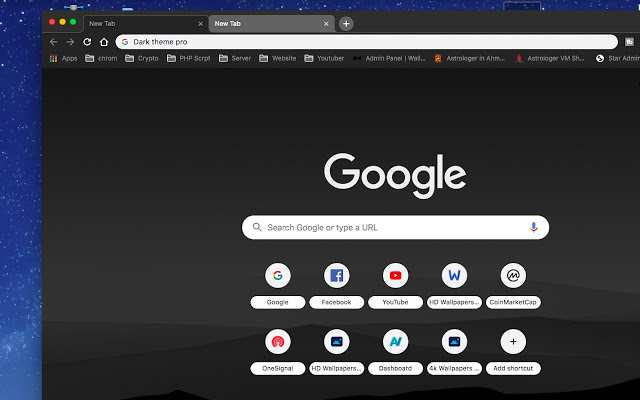Switch to the first New Tab
The height and width of the screenshot is (400, 640).
(x=145, y=24)
